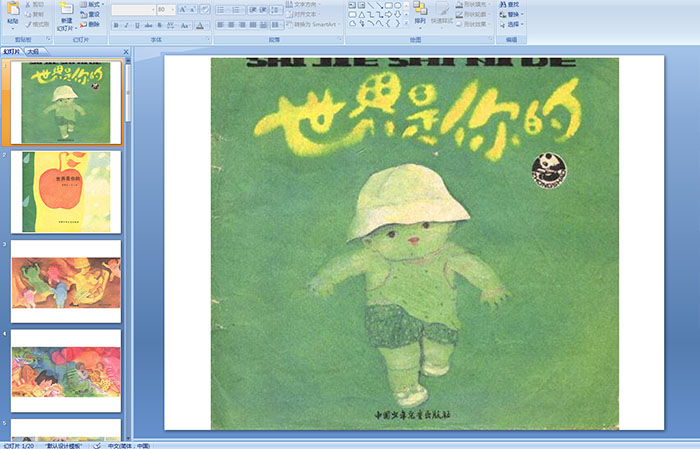Image resolution: width=700 pixels, height=449 pixels.
Task: Switch to the Slides (幻灯片) pane tab
Action: point(11,52)
